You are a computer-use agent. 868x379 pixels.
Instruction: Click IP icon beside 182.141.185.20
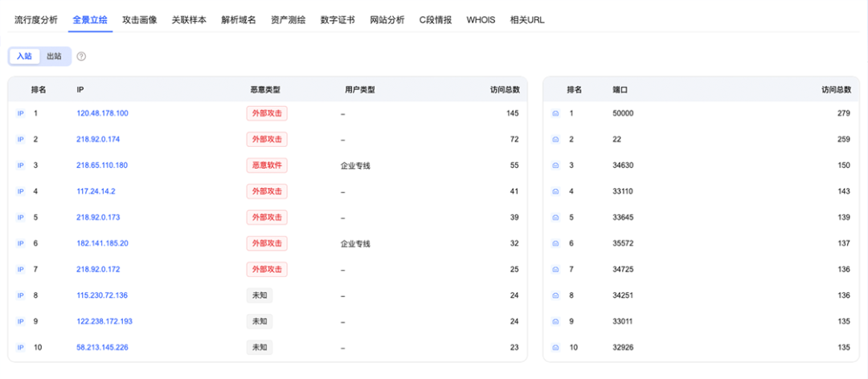pyautogui.click(x=20, y=243)
